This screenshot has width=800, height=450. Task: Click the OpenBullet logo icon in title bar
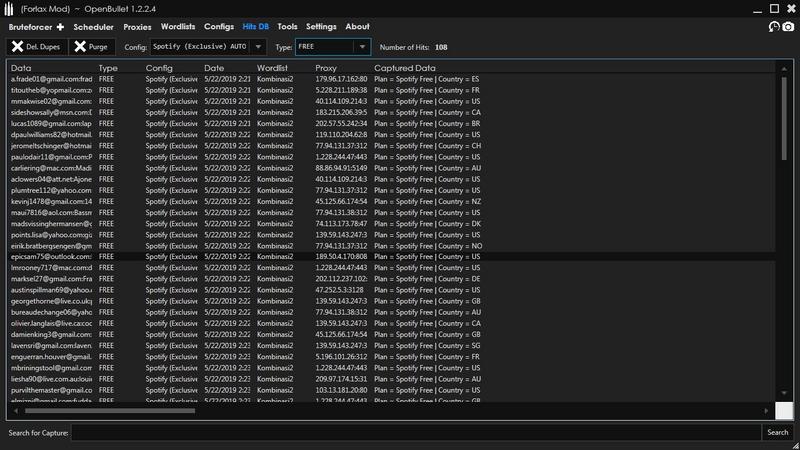tap(9, 9)
